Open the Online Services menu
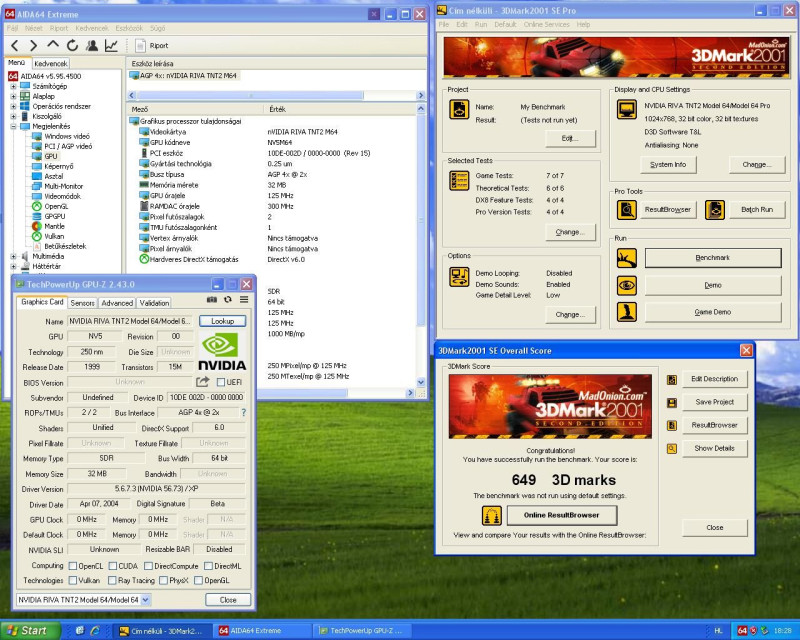Image resolution: width=800 pixels, height=640 pixels. [546, 24]
